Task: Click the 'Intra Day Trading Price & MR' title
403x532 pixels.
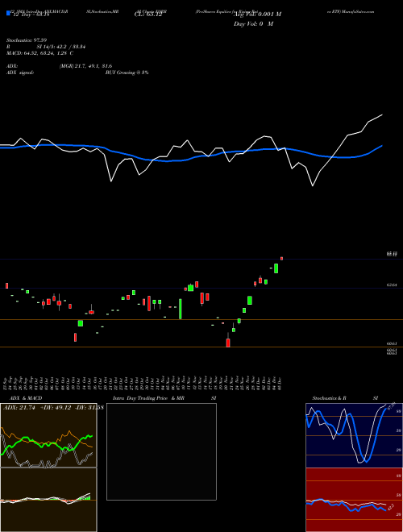Action: 148,398
